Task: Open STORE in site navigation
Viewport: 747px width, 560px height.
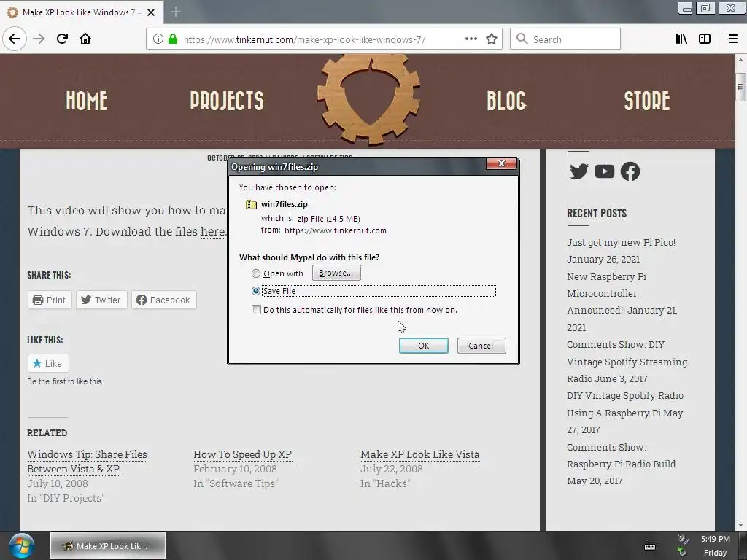Action: pos(647,101)
